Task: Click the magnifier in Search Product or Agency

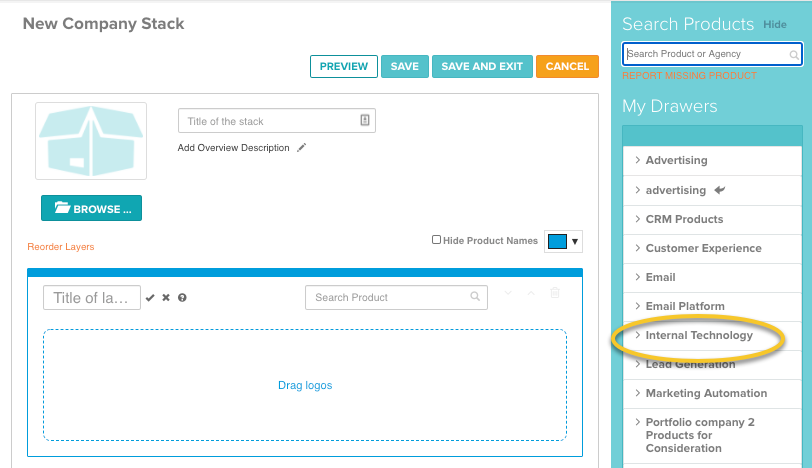Action: 794,54
